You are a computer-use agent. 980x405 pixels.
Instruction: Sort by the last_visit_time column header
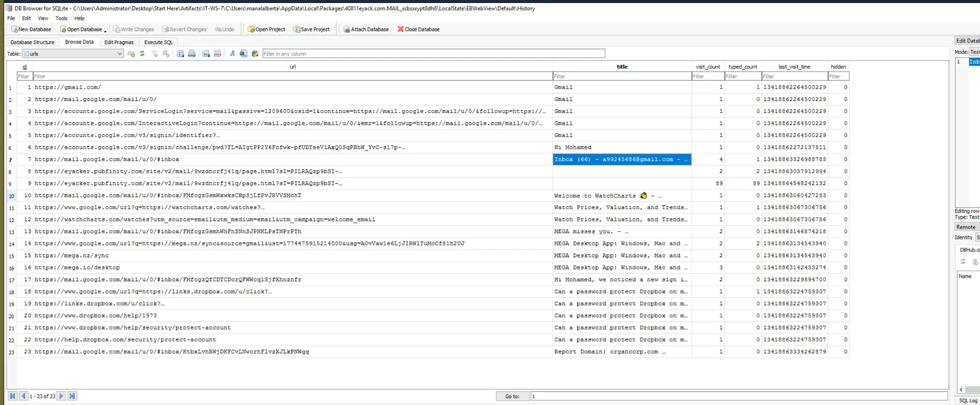794,67
